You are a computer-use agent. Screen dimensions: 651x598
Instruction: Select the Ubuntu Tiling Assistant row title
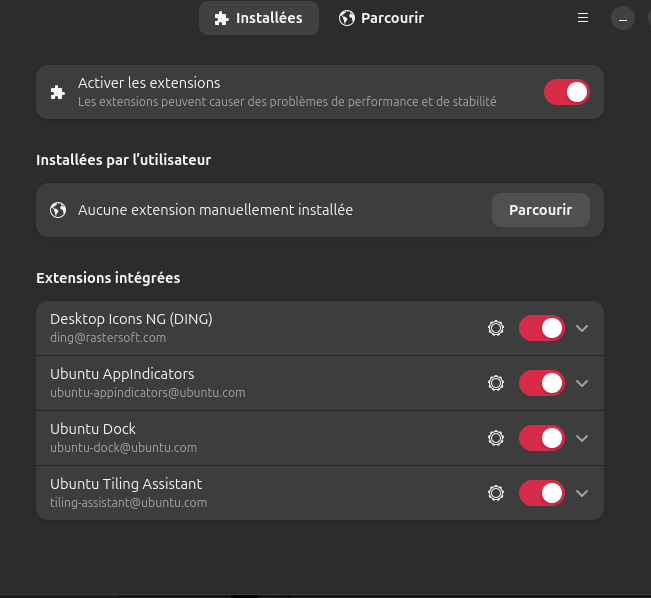click(126, 484)
